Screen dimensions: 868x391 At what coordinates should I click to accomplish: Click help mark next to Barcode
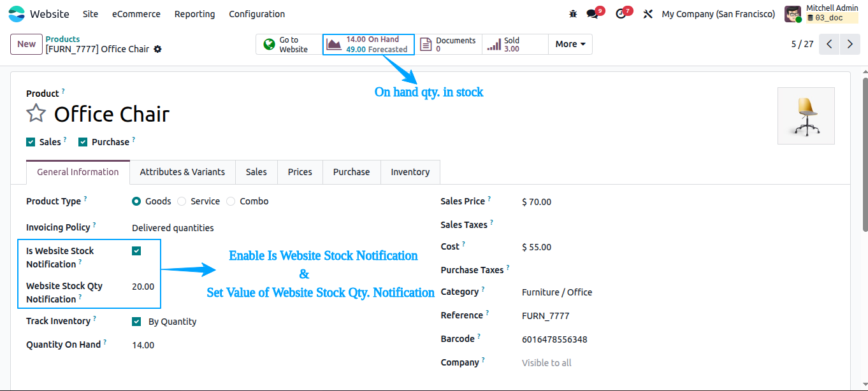tap(479, 336)
